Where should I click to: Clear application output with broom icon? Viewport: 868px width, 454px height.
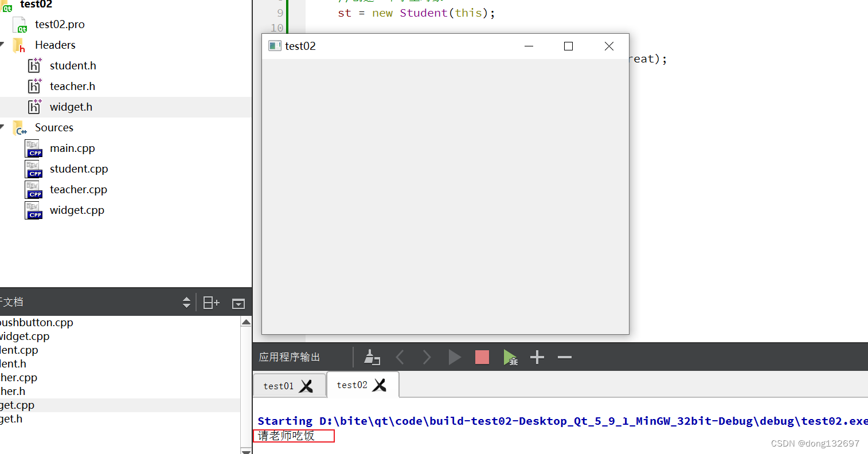tap(372, 357)
